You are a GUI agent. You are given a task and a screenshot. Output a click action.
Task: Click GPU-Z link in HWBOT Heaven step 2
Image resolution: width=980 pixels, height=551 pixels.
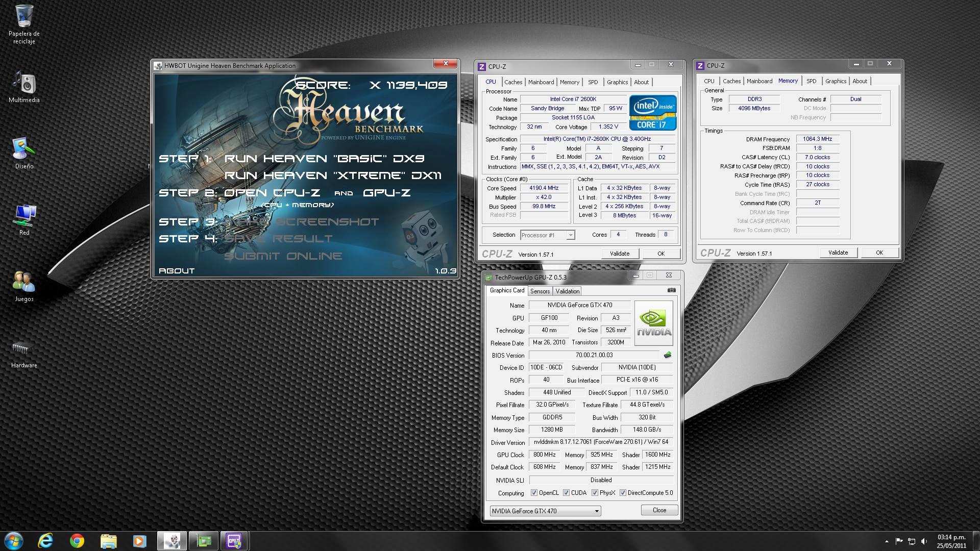[387, 193]
